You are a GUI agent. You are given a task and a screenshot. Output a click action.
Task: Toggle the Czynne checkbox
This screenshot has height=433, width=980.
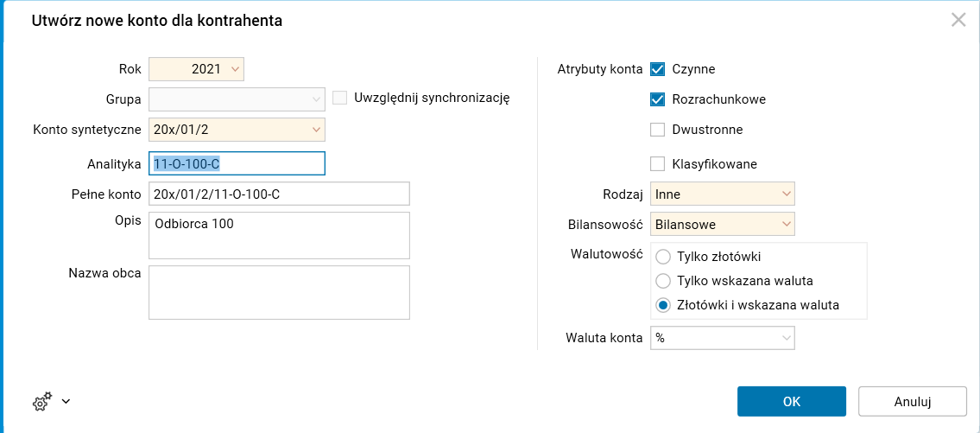[658, 69]
